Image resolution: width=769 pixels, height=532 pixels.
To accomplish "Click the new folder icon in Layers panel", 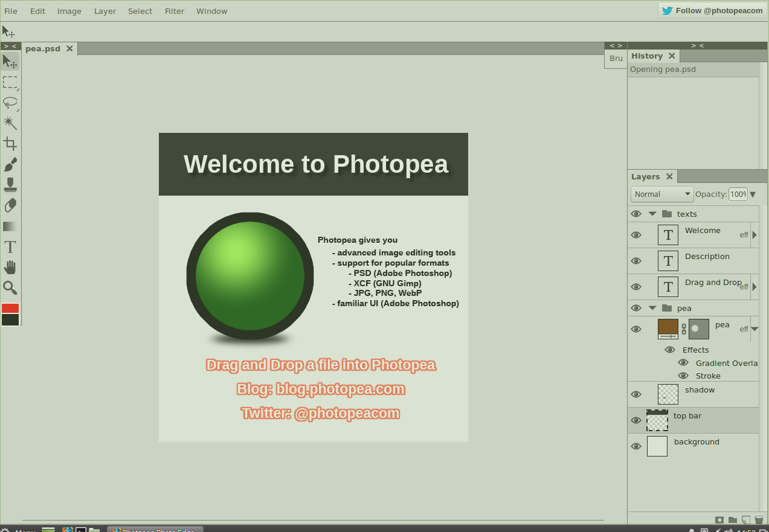I will [x=733, y=520].
